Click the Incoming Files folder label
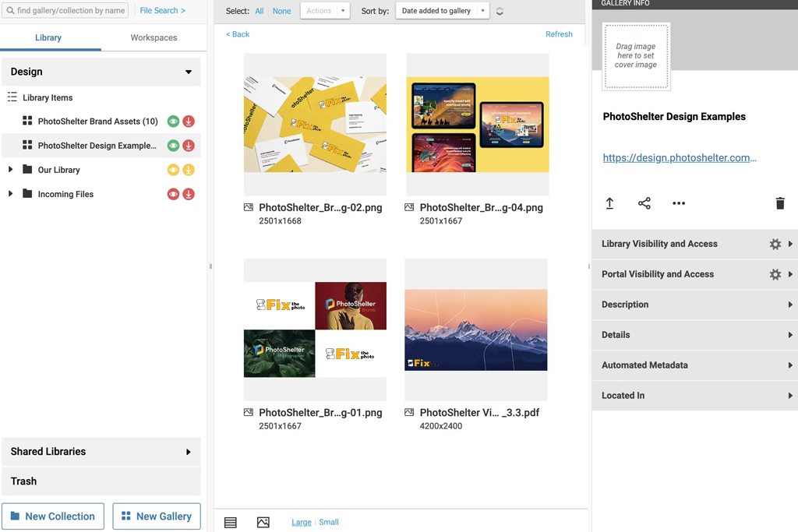Image resolution: width=798 pixels, height=532 pixels. (65, 194)
